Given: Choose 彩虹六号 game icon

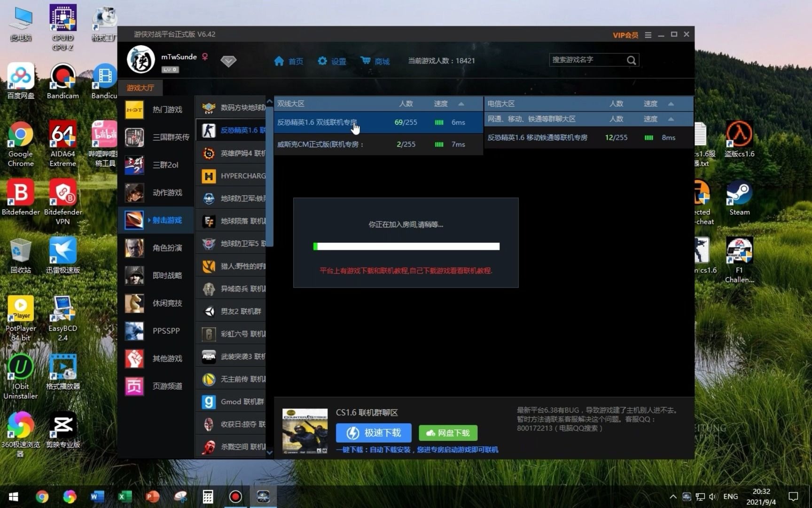Looking at the screenshot, I should click(209, 334).
